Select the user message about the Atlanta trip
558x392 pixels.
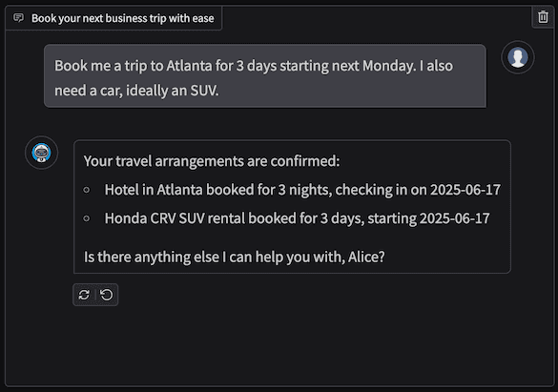(265, 75)
